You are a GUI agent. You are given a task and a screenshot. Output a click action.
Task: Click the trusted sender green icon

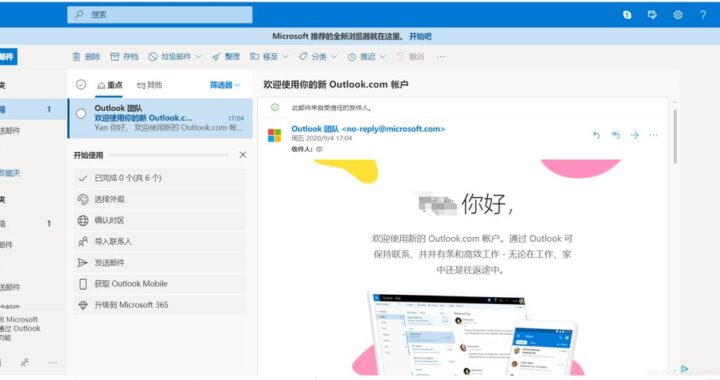tap(275, 107)
